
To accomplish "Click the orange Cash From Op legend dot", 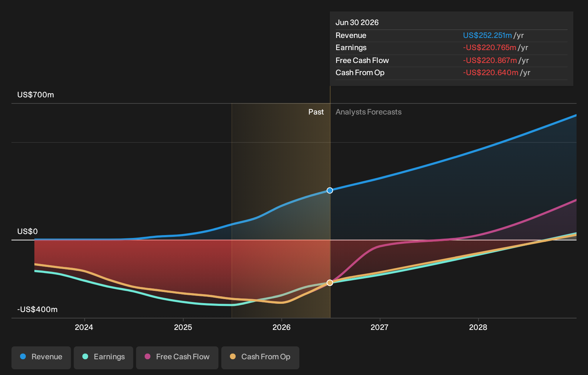I will 233,356.
